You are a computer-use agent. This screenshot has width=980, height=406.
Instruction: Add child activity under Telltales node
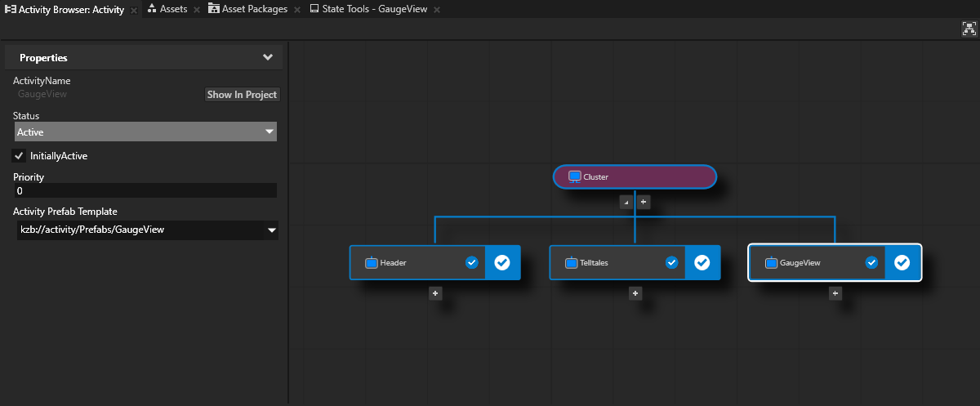click(635, 293)
